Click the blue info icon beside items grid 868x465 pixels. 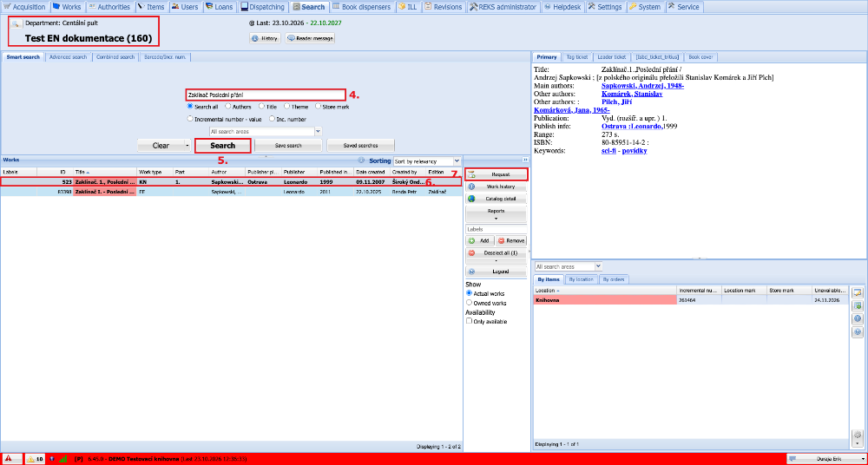click(858, 319)
